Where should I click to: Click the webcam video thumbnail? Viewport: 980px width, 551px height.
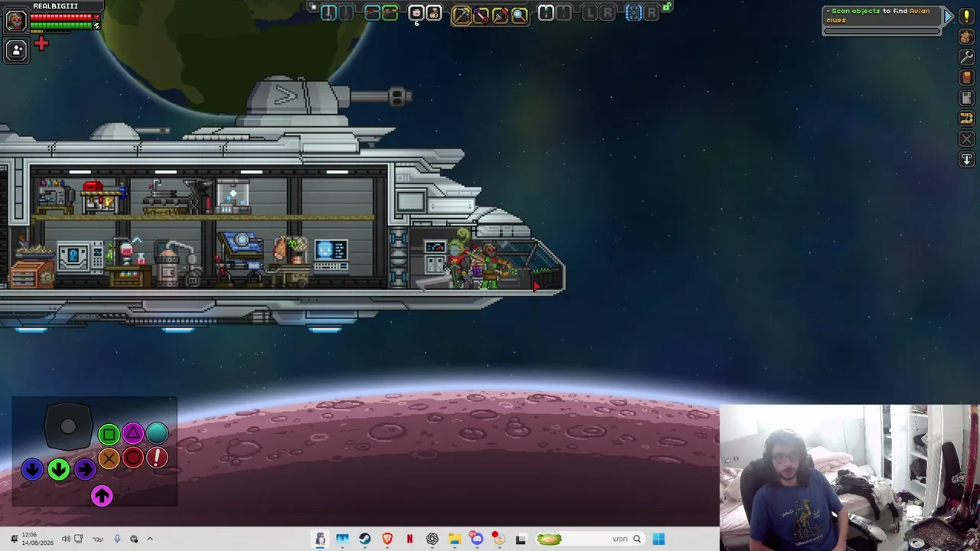pyautogui.click(x=850, y=478)
